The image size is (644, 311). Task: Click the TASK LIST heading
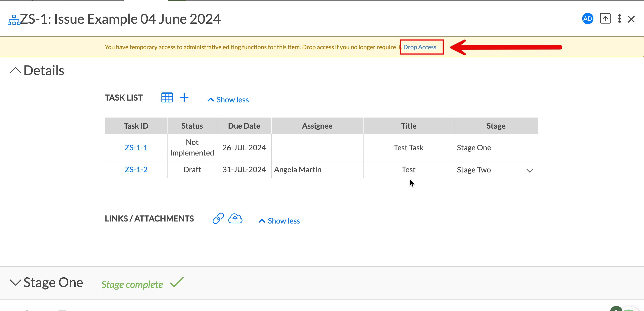click(x=124, y=98)
